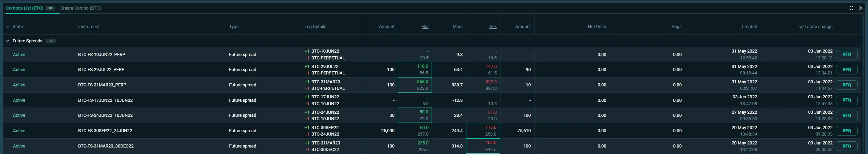The width and height of the screenshot is (868, 154).
Task: Click the 235.0 bid price
Action: coord(423,143)
